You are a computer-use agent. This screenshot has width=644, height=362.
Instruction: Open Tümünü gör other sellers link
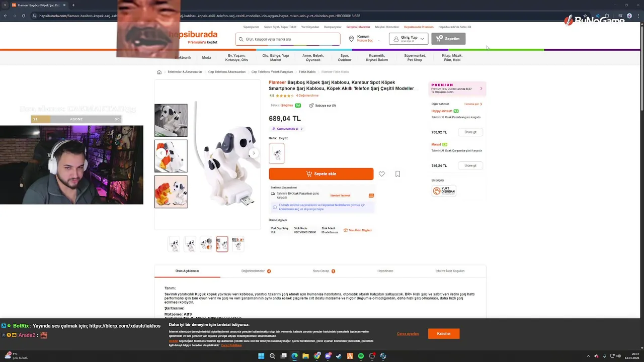pos(473,104)
